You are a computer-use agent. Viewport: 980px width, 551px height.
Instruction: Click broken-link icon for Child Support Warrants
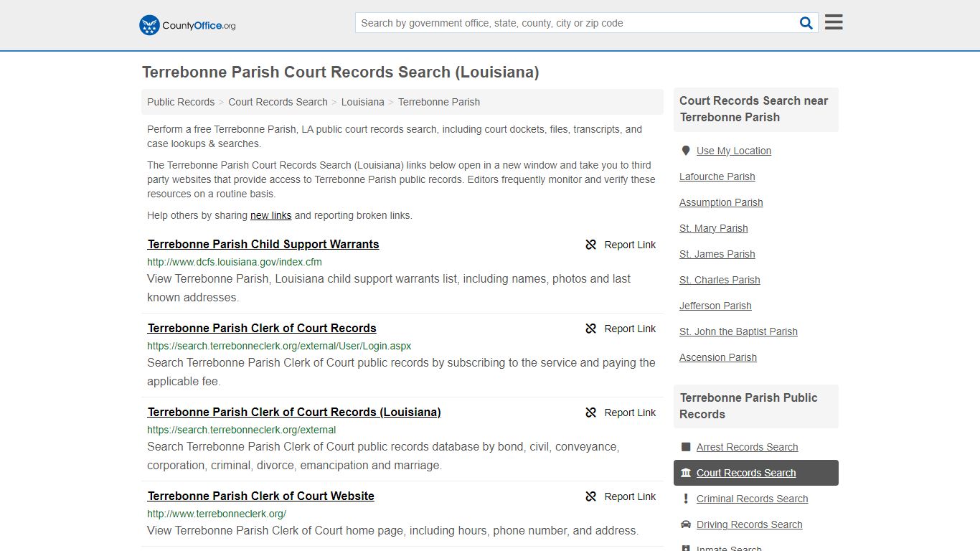pos(591,245)
